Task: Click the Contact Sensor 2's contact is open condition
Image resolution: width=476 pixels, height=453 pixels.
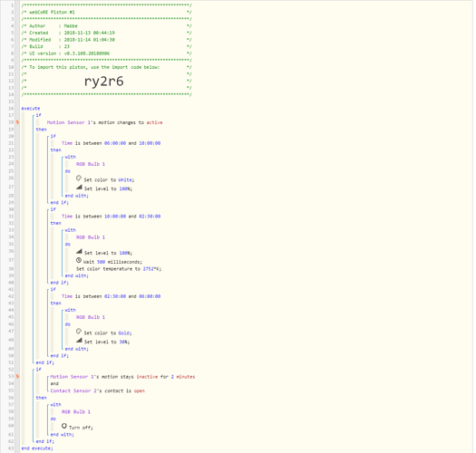Action: pyautogui.click(x=98, y=390)
